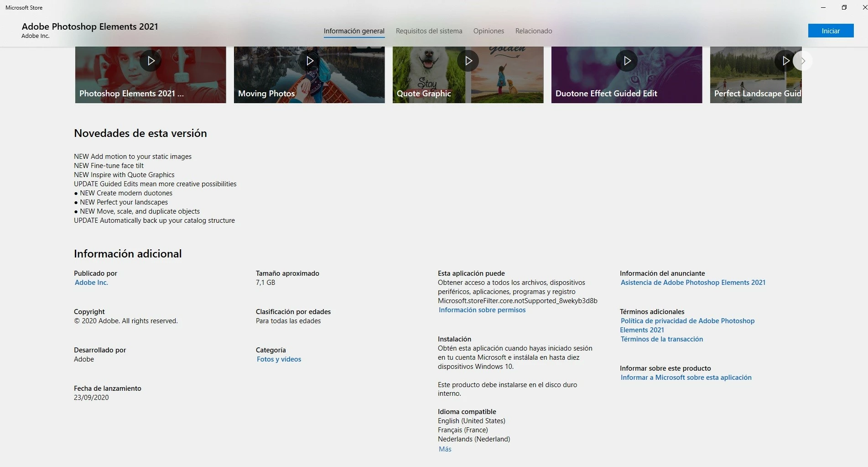Viewport: 868px width, 467px height.
Task: Click the line "NEW Fine-tune face tilt"
Action: 109,166
